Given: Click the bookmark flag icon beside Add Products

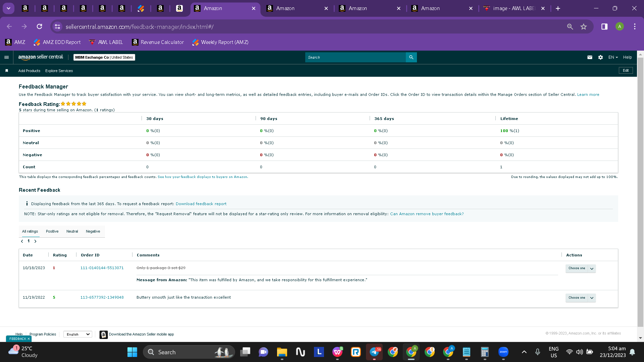Looking at the screenshot, I should click(7, 71).
